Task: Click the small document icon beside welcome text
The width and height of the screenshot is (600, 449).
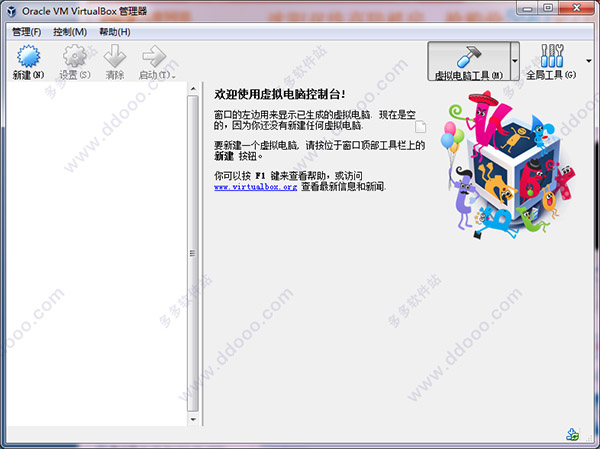Action: click(x=420, y=126)
